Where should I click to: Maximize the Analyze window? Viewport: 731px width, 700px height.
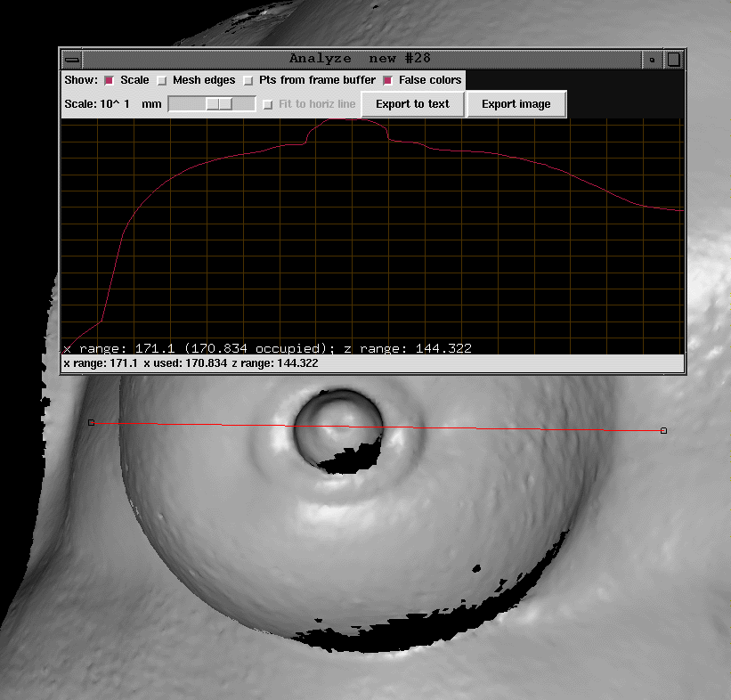674,59
